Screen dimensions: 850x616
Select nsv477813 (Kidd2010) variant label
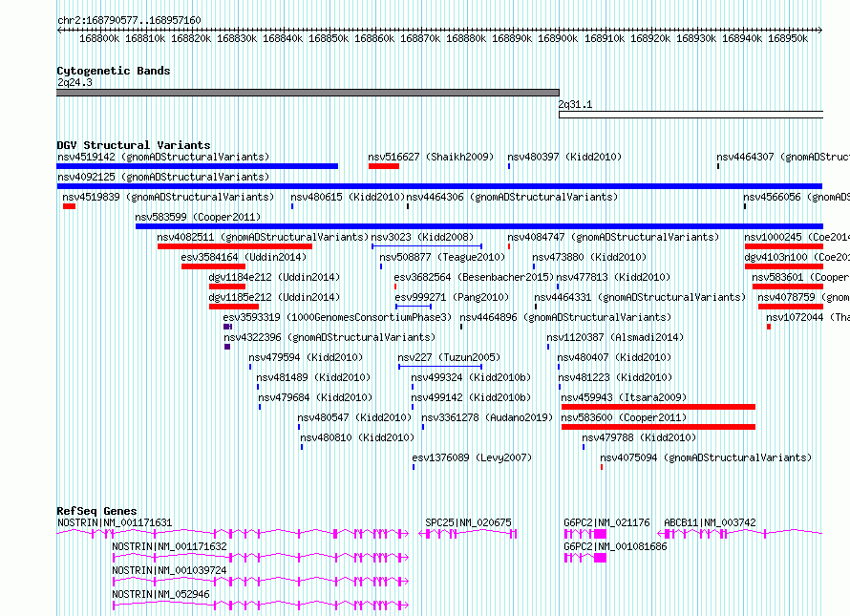tap(614, 277)
